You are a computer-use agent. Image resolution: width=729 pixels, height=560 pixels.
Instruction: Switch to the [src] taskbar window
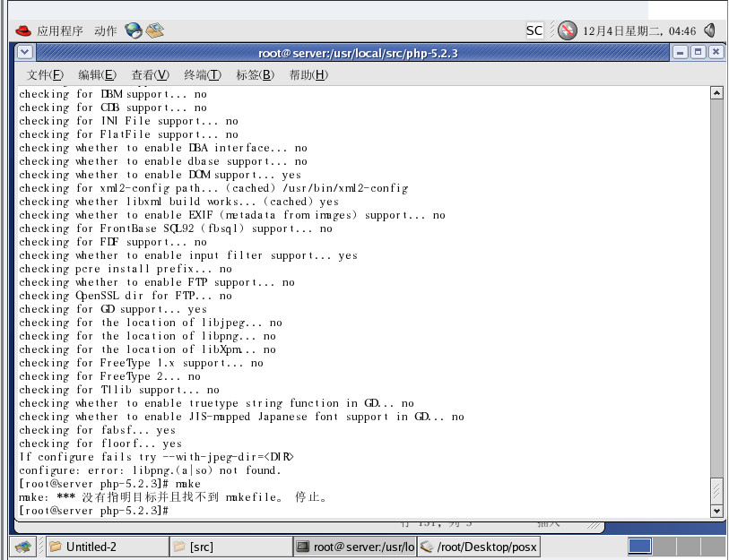click(229, 546)
